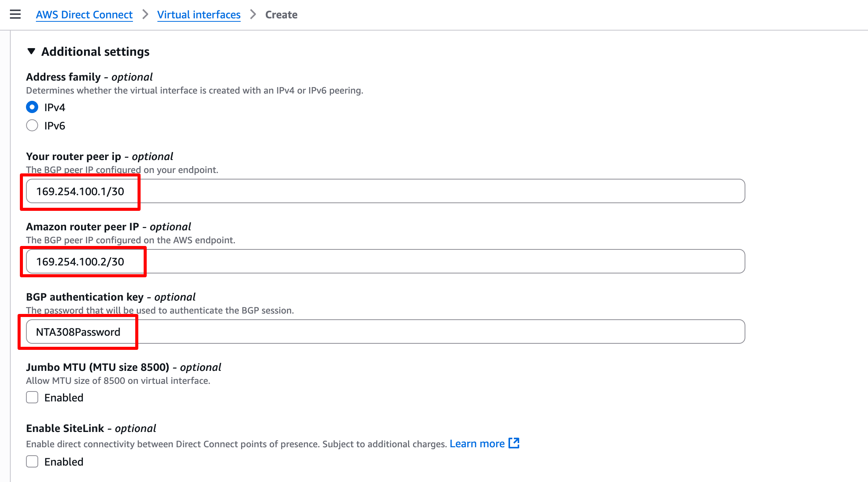868x482 pixels.
Task: Enable the Jumbo MTU checkbox
Action: point(32,398)
